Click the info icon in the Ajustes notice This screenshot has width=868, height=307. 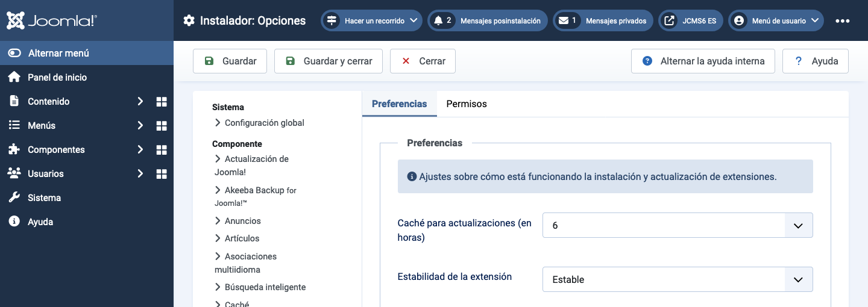tap(412, 177)
